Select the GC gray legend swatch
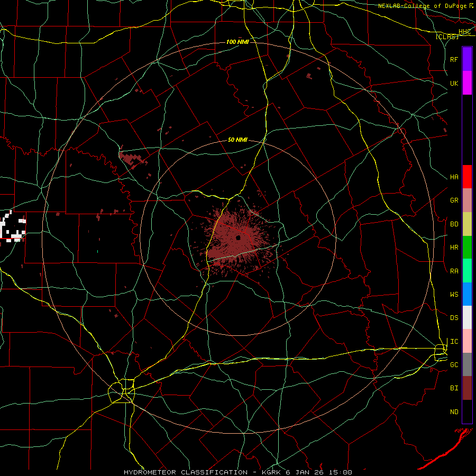 pos(467,364)
